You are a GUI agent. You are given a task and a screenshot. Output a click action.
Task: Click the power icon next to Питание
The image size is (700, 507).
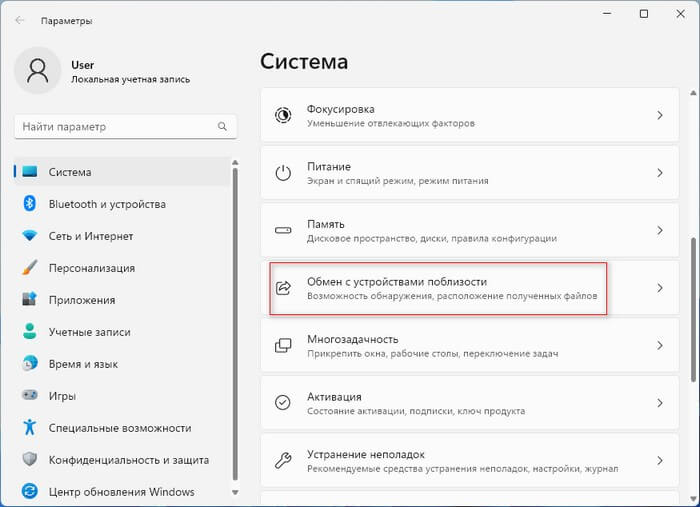tap(283, 173)
